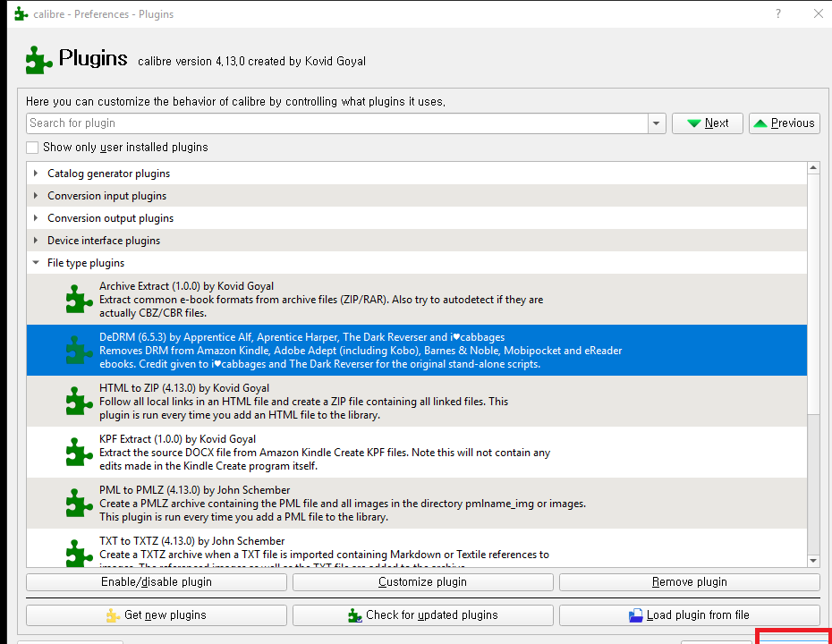Screen dimensions: 832x644
Task: Expand Catalog generator plugins
Action: (x=36, y=173)
